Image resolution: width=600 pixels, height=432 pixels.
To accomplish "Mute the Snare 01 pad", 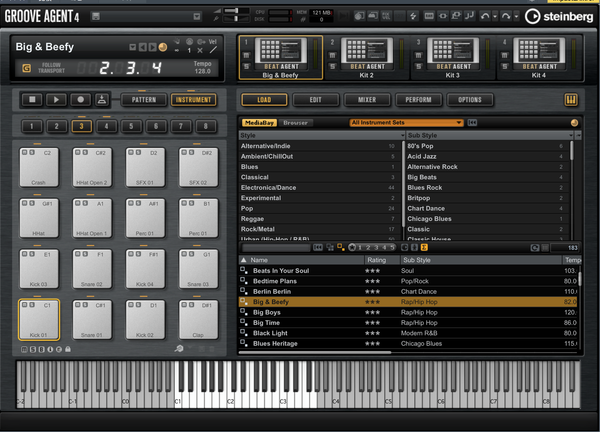I will click(78, 305).
